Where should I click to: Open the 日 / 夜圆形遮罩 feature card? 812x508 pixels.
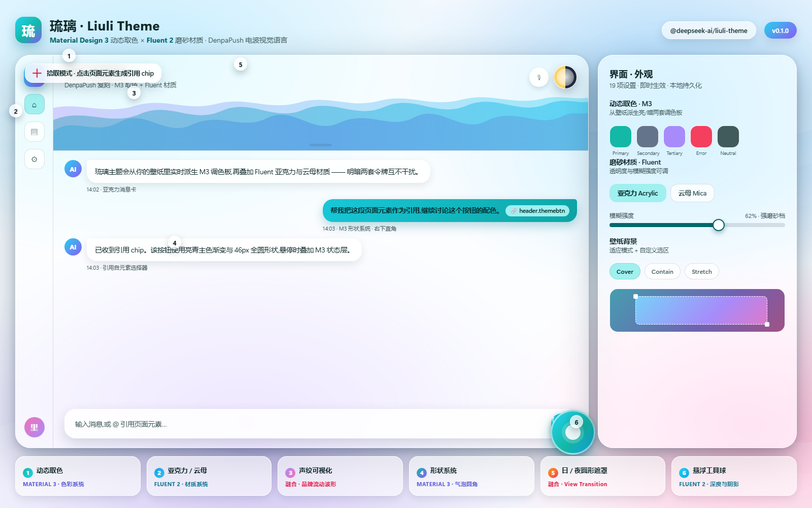[603, 476]
